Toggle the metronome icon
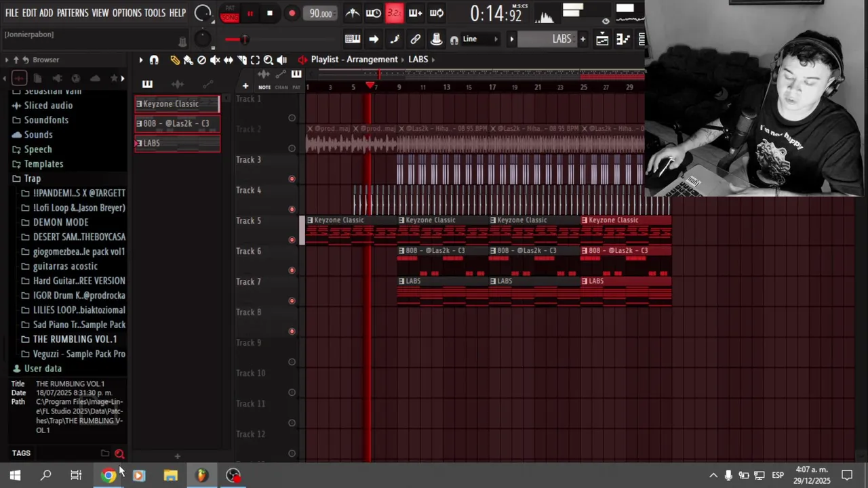 pyautogui.click(x=353, y=13)
